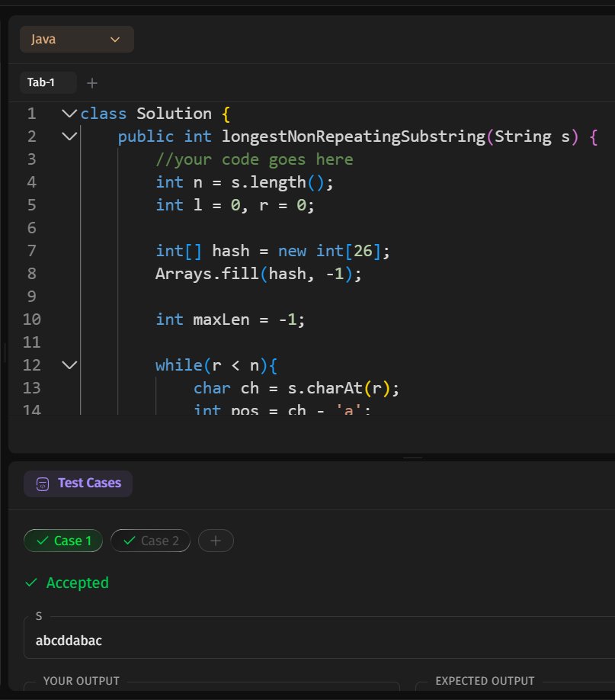Click the Accepted status text

(78, 583)
